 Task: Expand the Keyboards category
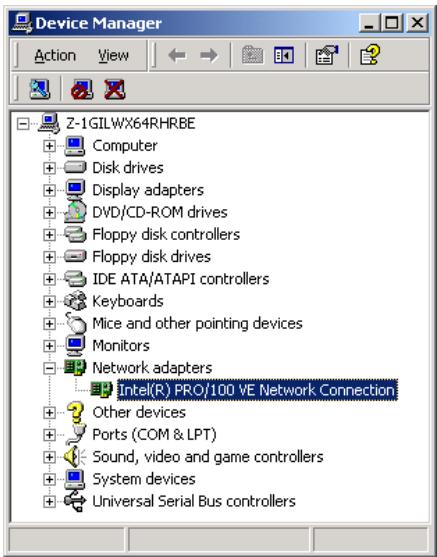tap(49, 301)
